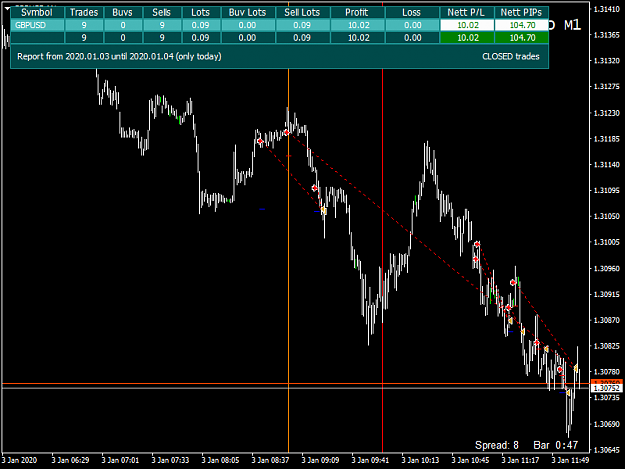Image resolution: width=625 pixels, height=469 pixels.
Task: Click the Nett PIPs column header
Action: tap(521, 13)
